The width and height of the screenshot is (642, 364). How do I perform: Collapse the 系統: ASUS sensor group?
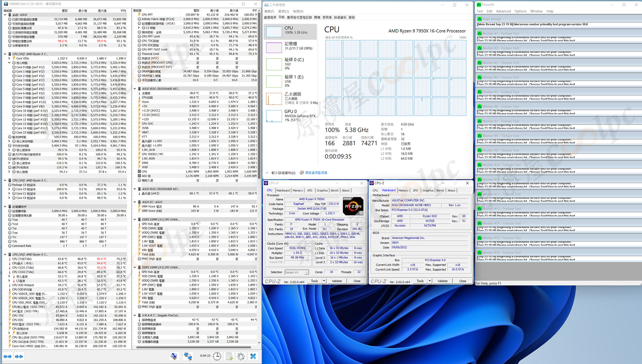pos(5,15)
